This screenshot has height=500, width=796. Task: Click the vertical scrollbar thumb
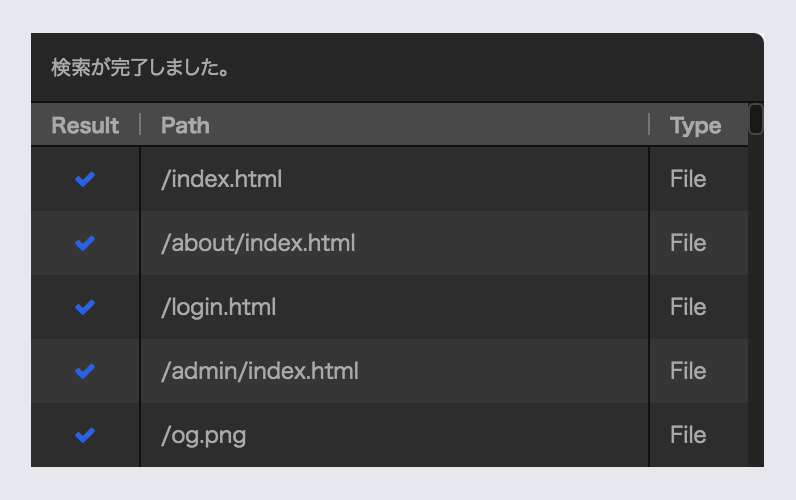coord(756,119)
